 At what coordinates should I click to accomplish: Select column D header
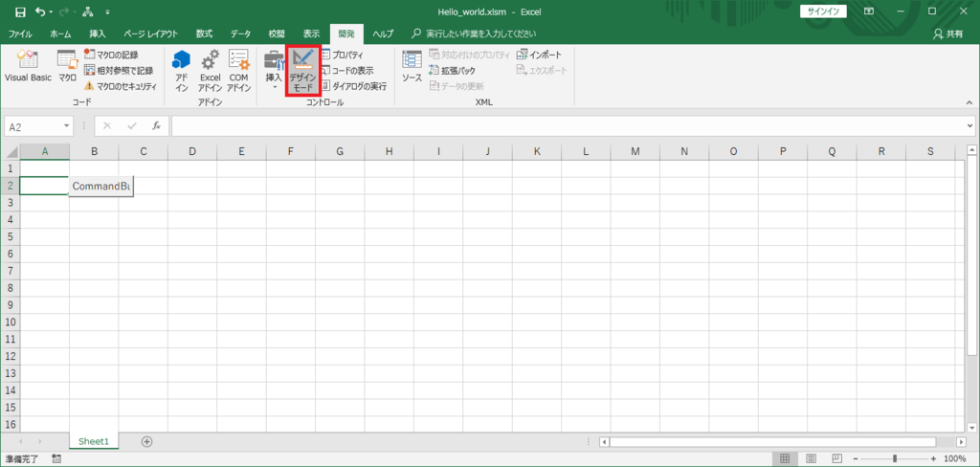(x=192, y=151)
